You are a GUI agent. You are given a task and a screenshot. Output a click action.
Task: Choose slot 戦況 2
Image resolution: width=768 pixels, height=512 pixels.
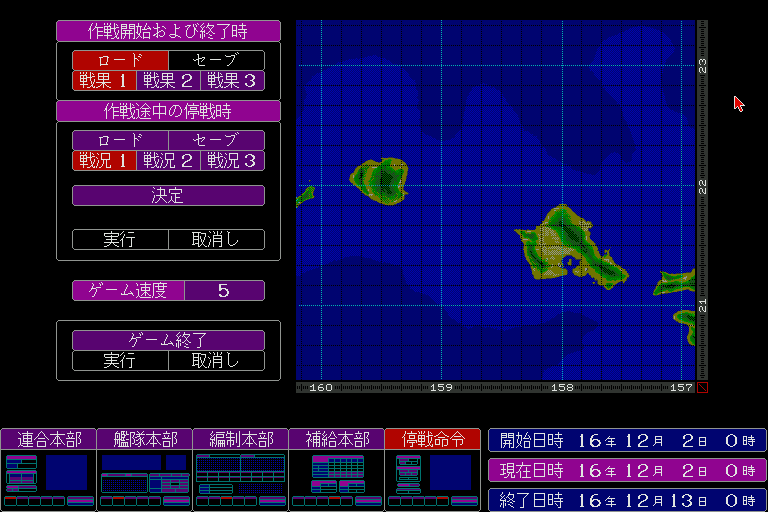pyautogui.click(x=168, y=161)
